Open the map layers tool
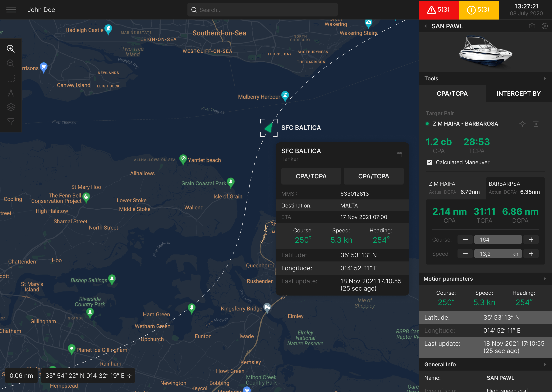Image resolution: width=552 pixels, height=392 pixels. coord(11,107)
